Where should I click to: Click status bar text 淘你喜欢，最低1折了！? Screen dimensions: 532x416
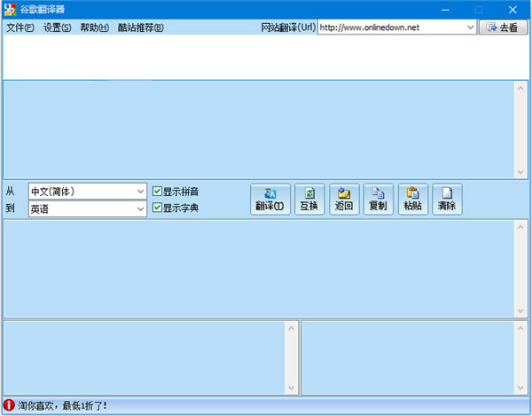62,405
